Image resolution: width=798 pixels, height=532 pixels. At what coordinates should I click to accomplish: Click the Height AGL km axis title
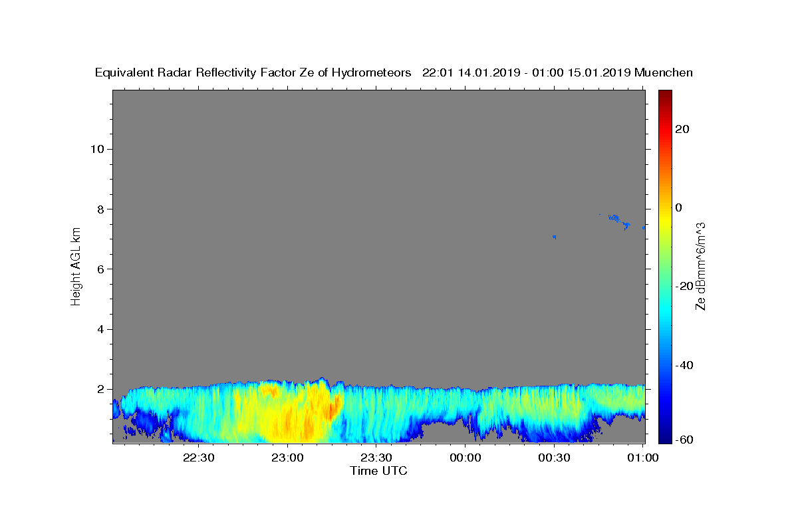click(x=76, y=265)
